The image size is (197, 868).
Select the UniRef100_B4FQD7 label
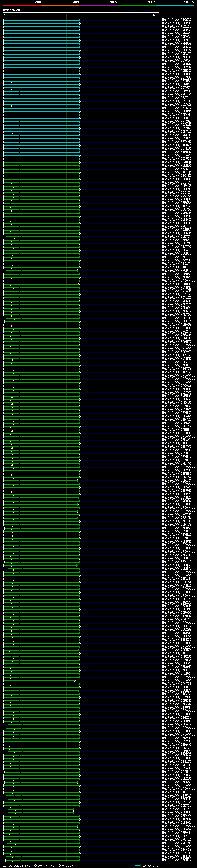(177, 151)
